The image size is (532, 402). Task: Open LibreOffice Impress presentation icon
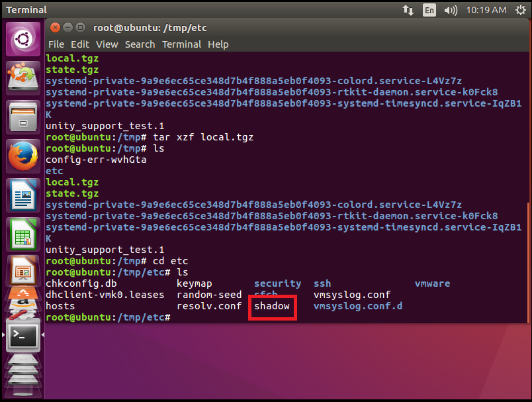(x=23, y=270)
